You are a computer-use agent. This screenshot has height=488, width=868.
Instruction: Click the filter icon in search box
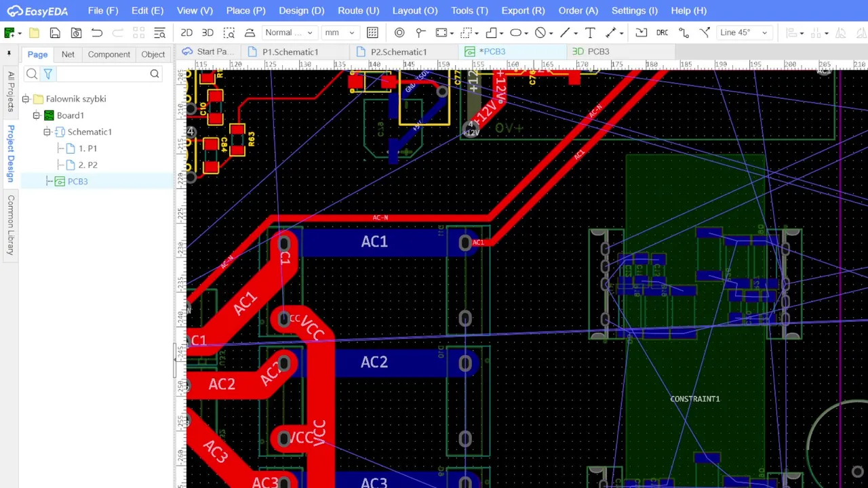coord(47,74)
